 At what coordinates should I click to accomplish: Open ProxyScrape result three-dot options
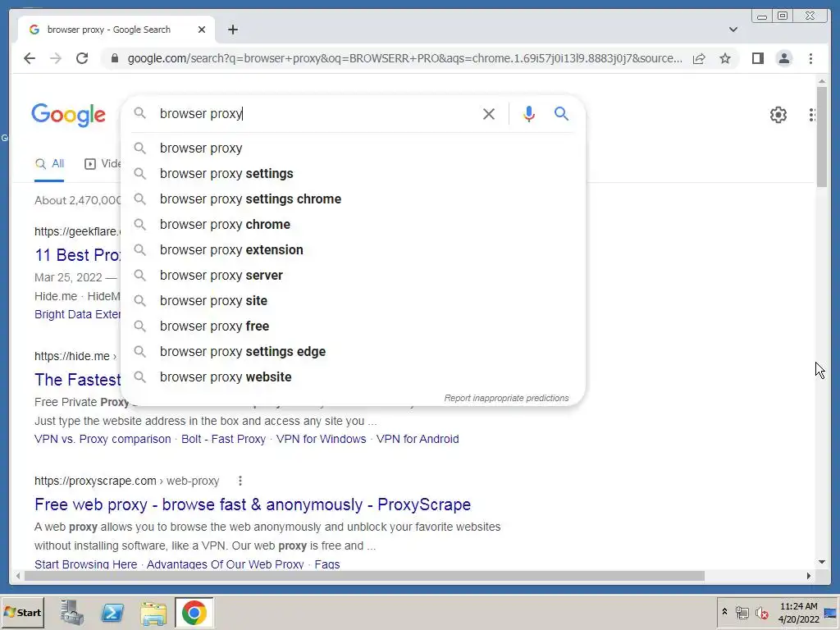click(x=240, y=481)
